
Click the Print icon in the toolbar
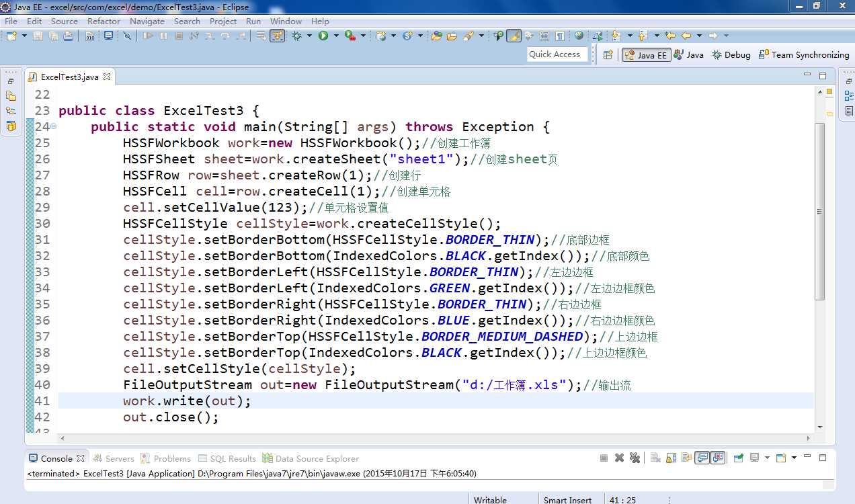click(68, 36)
